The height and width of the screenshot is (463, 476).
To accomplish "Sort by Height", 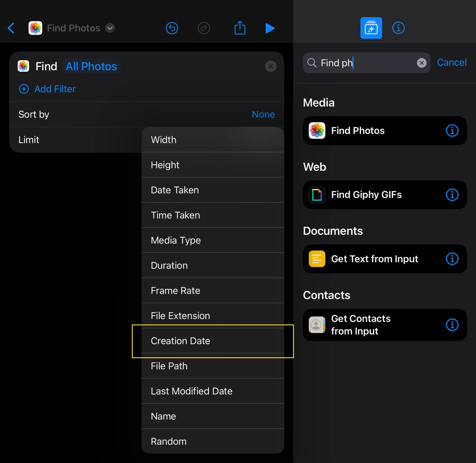I will point(213,165).
